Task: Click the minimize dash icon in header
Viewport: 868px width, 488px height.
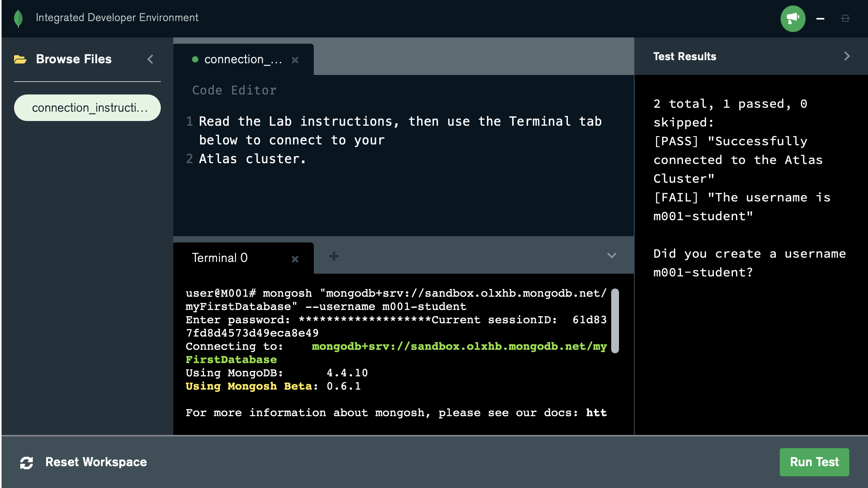Action: [x=820, y=18]
